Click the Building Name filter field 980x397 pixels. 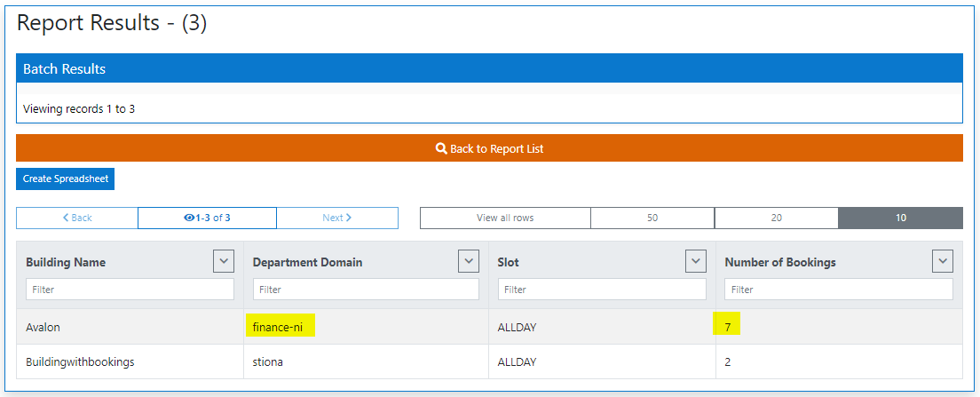point(130,290)
